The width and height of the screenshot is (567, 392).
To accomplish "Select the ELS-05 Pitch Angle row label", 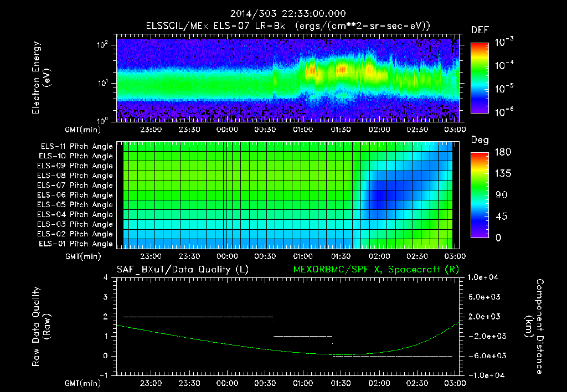I will click(75, 205).
